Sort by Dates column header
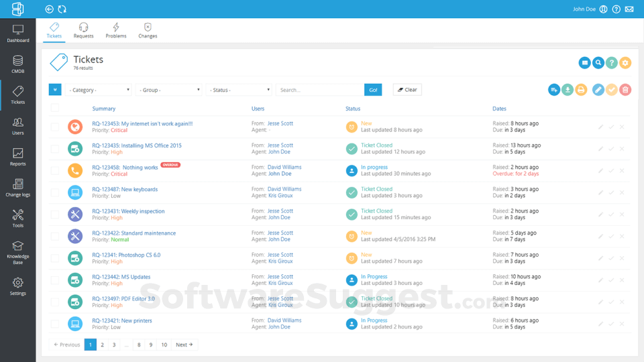 (x=499, y=109)
